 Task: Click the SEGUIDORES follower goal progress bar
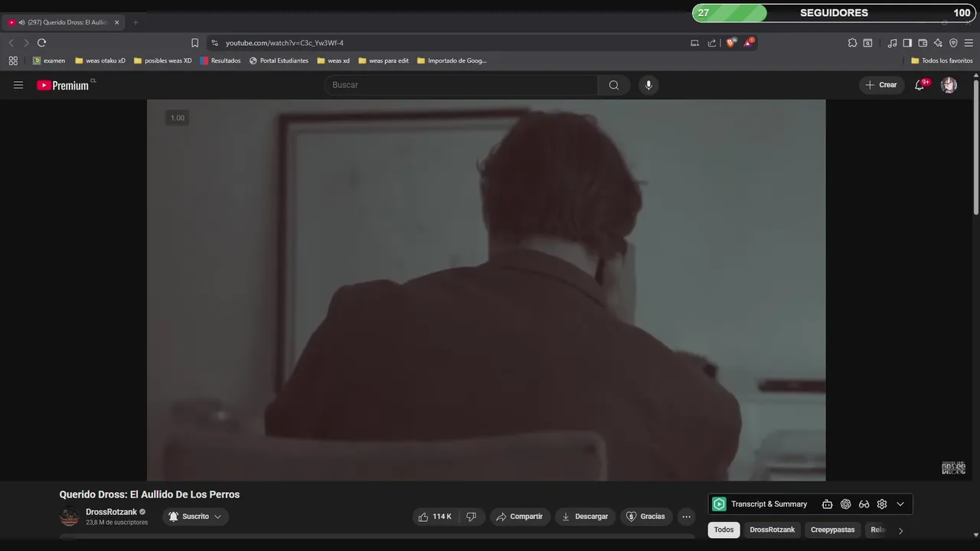click(x=833, y=13)
